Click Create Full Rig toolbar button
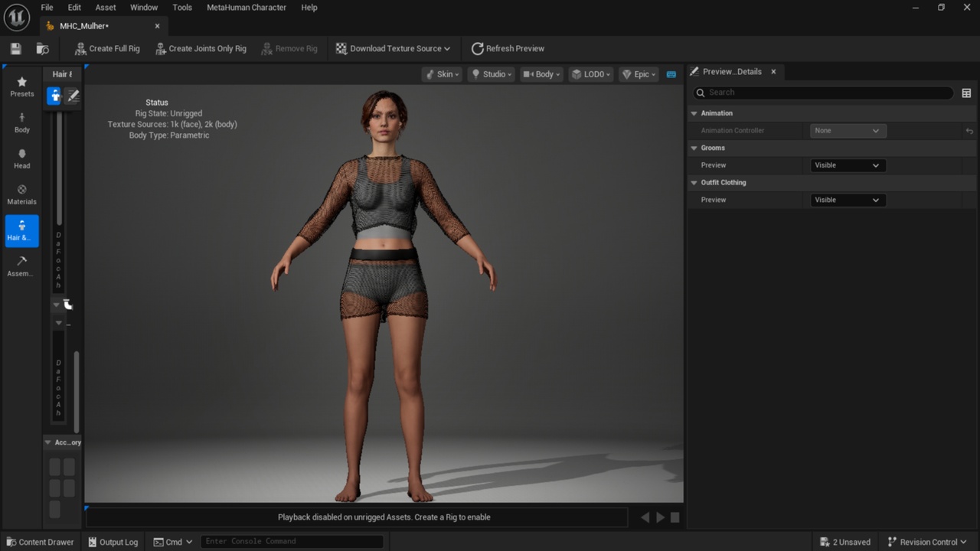 (x=107, y=48)
